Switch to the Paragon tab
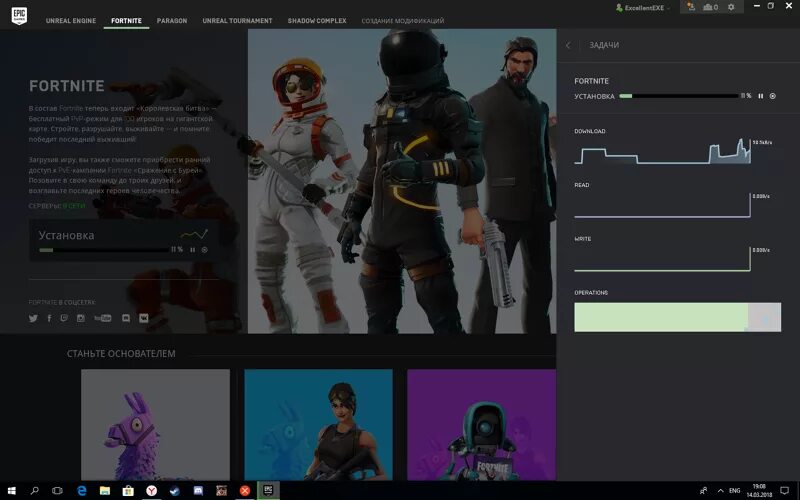Viewport: 800px width, 500px height. click(x=172, y=21)
